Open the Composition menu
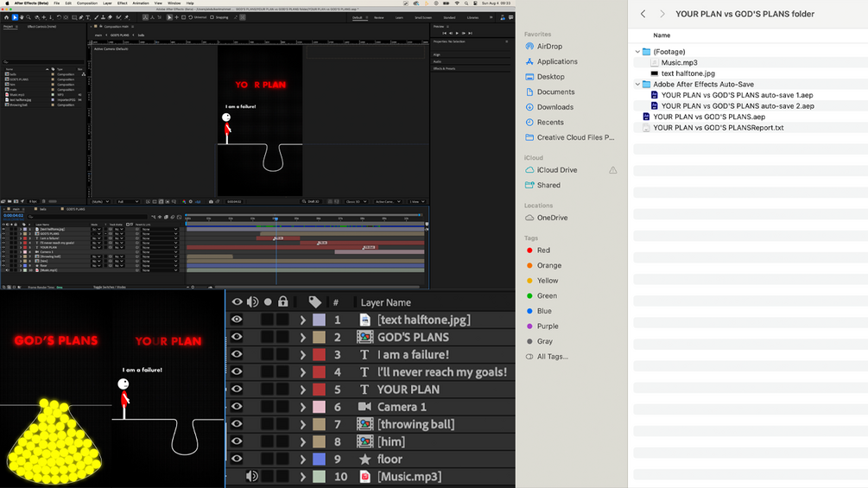 coord(87,3)
